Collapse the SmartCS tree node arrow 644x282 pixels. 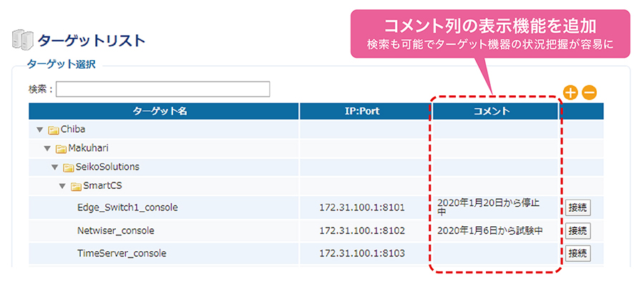click(62, 186)
